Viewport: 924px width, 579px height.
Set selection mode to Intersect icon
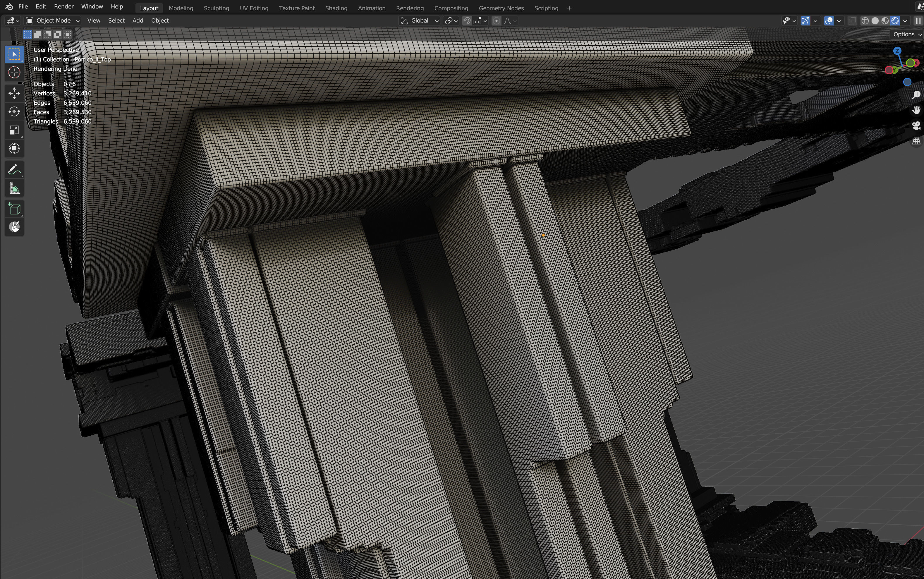[x=67, y=35]
